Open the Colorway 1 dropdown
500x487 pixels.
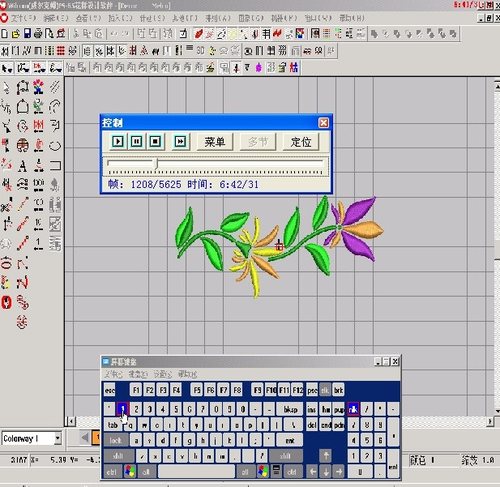click(x=58, y=438)
